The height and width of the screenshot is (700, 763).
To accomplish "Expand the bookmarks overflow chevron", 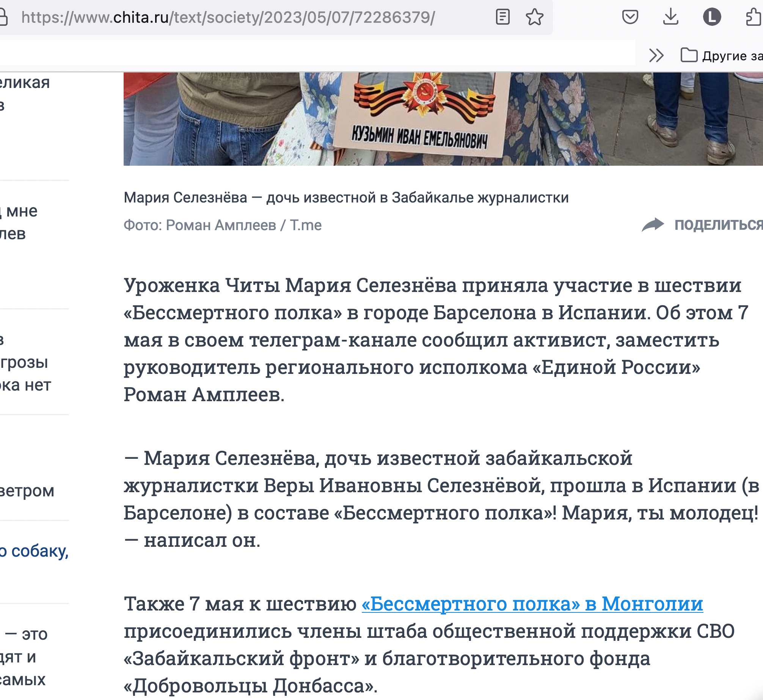I will pyautogui.click(x=656, y=55).
